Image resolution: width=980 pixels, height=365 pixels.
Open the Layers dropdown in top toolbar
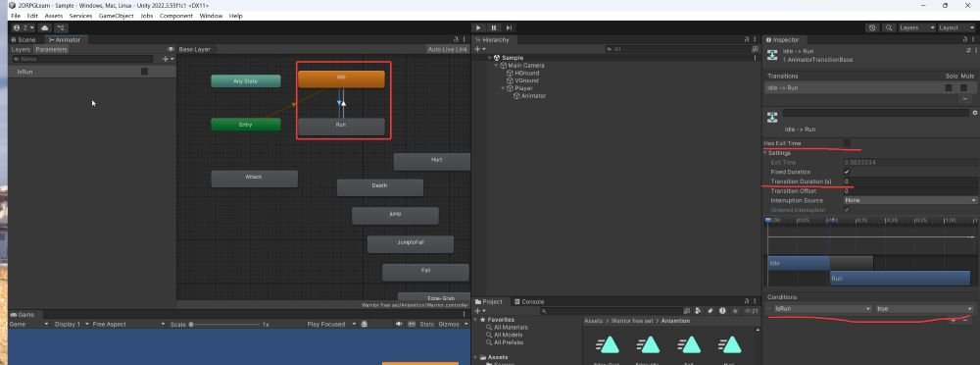pos(916,27)
